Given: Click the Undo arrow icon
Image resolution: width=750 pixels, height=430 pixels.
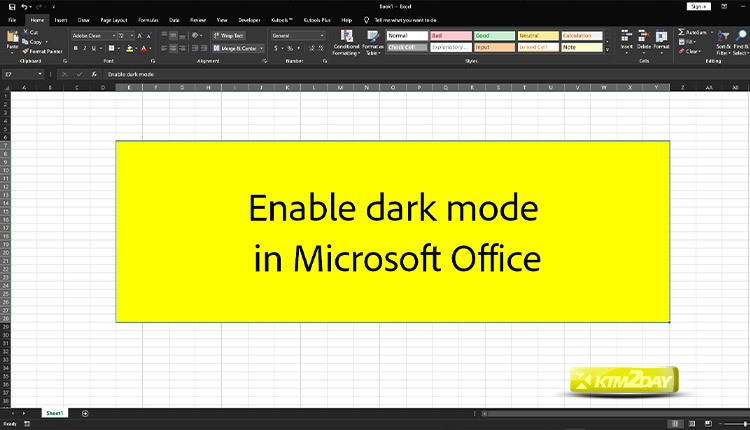Looking at the screenshot, I should pyautogui.click(x=24, y=7).
